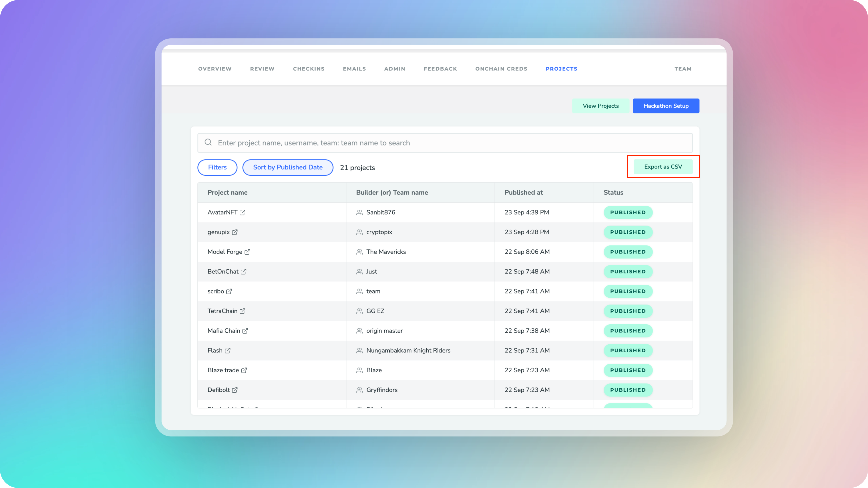Click the Published status badge for Defibolt
The height and width of the screenshot is (488, 868).
[628, 390]
